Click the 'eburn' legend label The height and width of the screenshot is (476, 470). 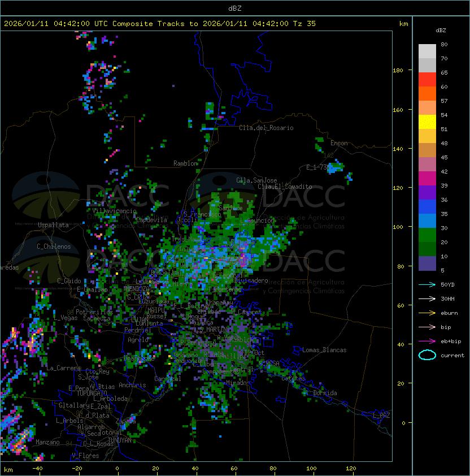[x=449, y=313]
